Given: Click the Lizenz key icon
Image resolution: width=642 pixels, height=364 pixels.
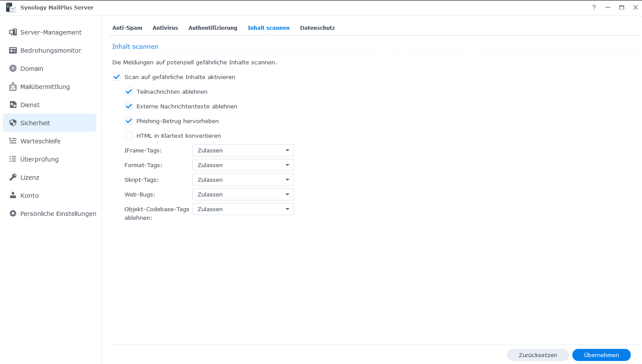Looking at the screenshot, I should (13, 177).
